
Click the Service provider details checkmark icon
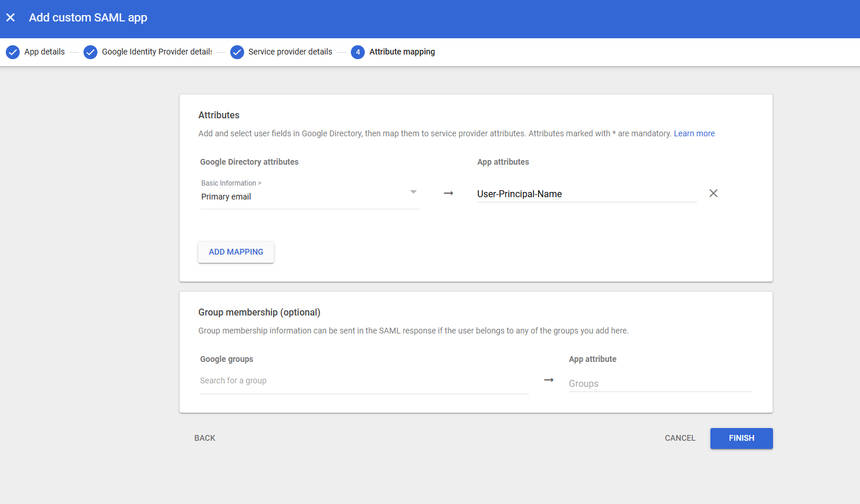pos(237,52)
